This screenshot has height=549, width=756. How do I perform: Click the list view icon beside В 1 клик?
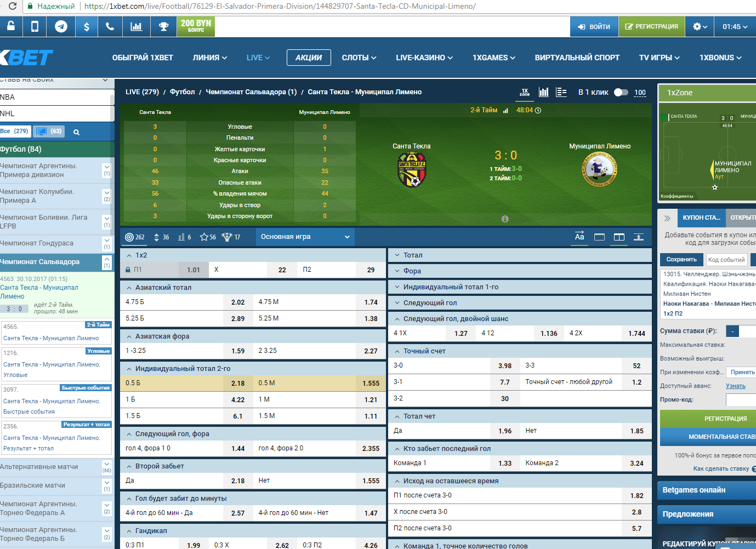pyautogui.click(x=561, y=92)
